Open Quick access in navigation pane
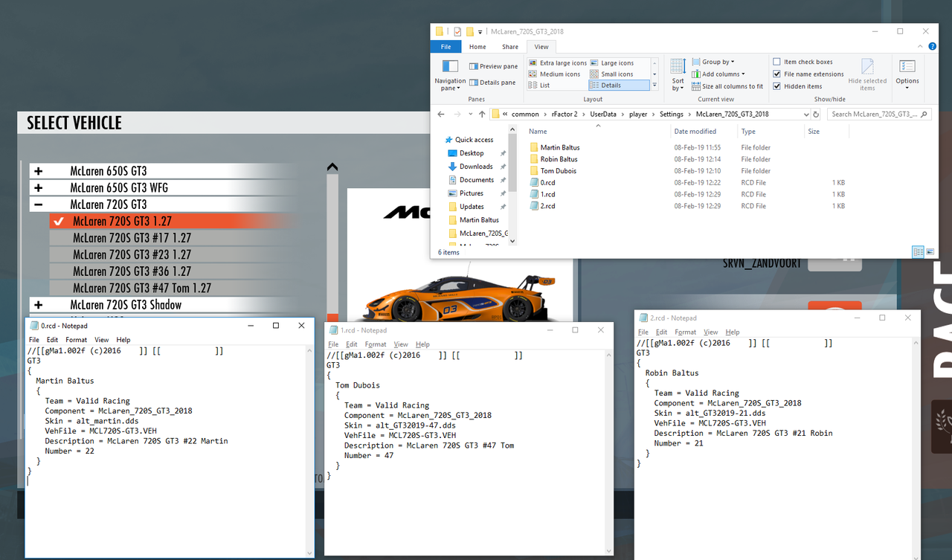This screenshot has width=952, height=560. (474, 140)
